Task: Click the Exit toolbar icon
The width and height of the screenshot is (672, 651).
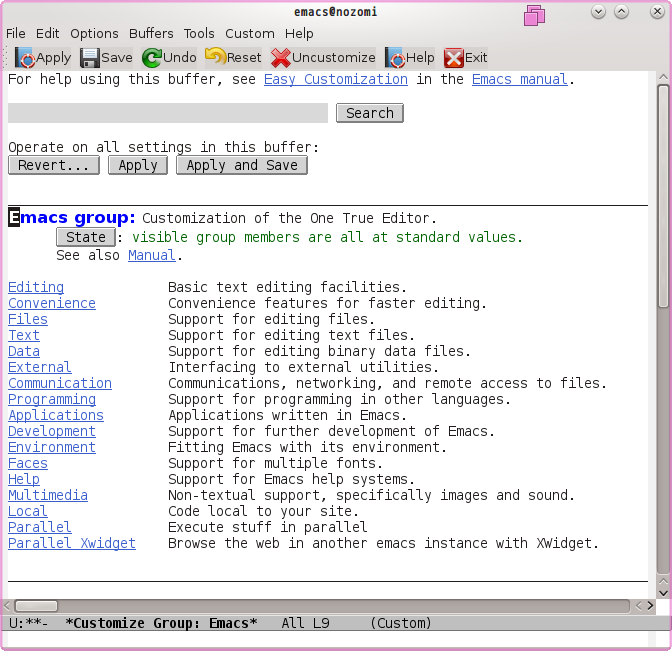Action: pyautogui.click(x=453, y=58)
